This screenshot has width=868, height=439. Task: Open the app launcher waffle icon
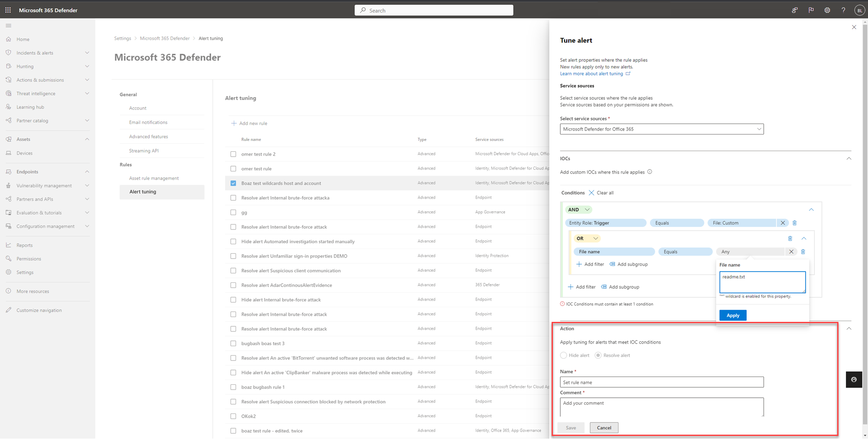[x=8, y=10]
